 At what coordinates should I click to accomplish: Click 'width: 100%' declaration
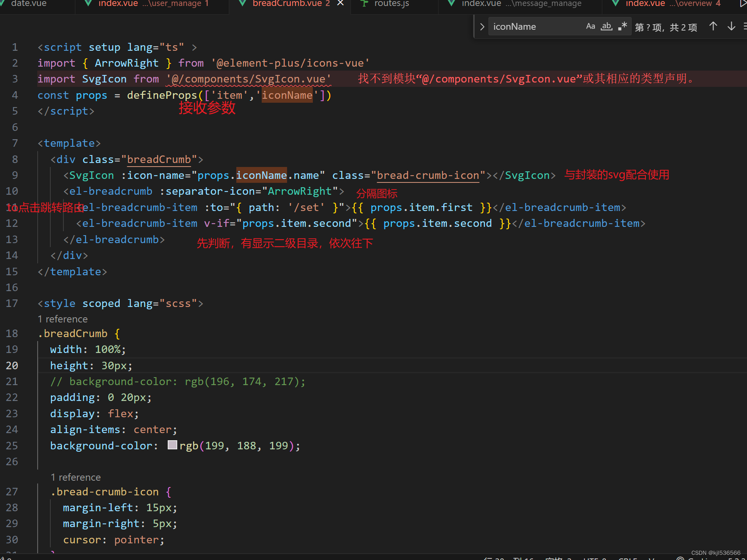tap(88, 349)
